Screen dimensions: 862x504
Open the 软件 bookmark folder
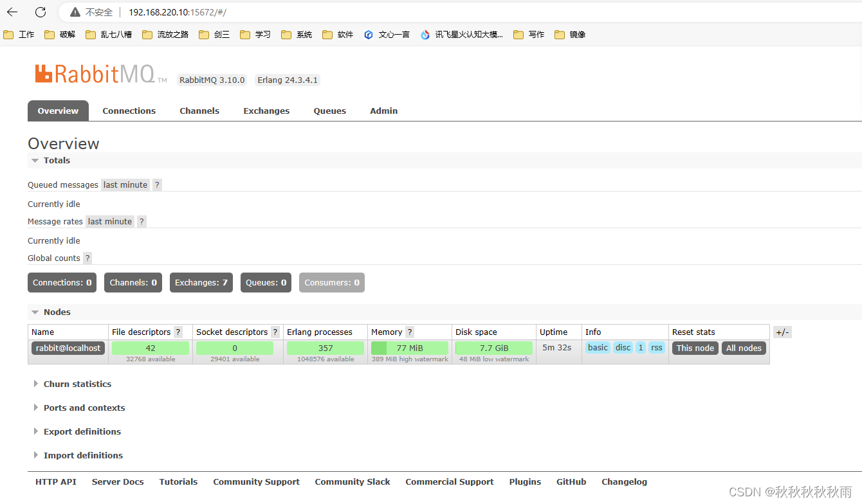pos(338,35)
